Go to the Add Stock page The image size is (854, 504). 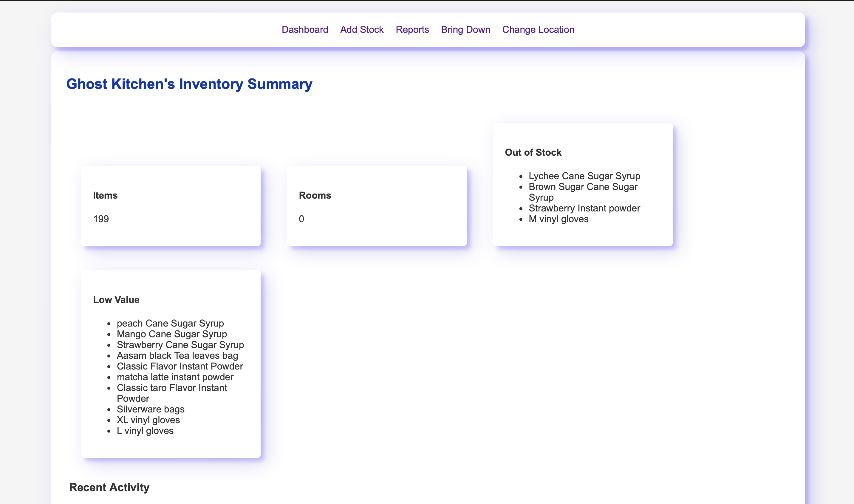coord(362,30)
